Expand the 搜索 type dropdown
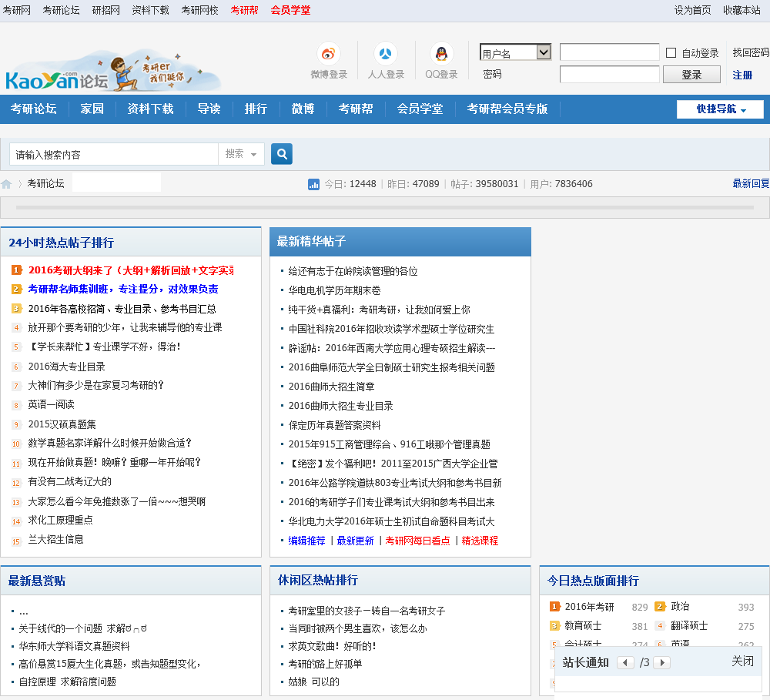Screen dimensions: 770x700 [x=241, y=154]
